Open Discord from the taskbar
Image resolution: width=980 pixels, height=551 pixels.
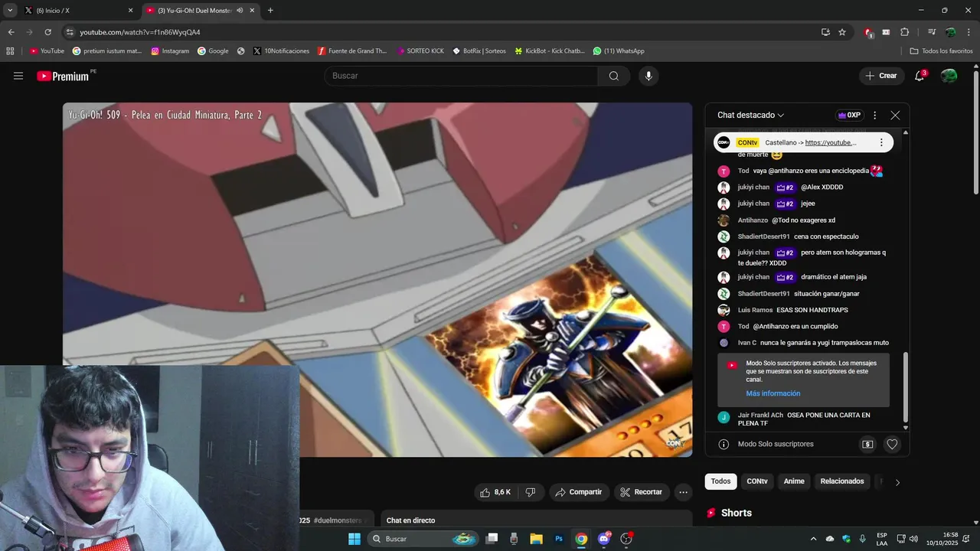coord(604,539)
